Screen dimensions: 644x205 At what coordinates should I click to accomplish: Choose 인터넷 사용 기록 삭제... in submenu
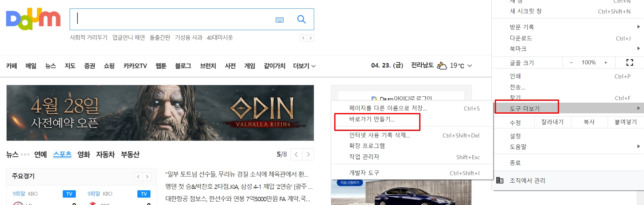(x=412, y=135)
